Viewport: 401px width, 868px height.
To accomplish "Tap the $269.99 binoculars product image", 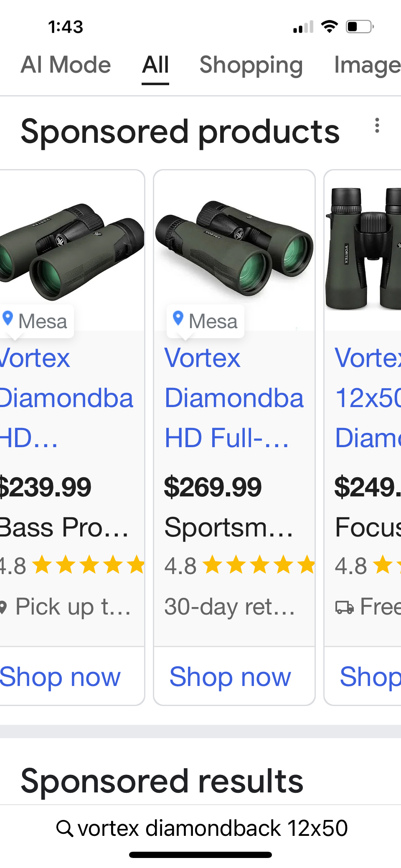I will click(234, 248).
